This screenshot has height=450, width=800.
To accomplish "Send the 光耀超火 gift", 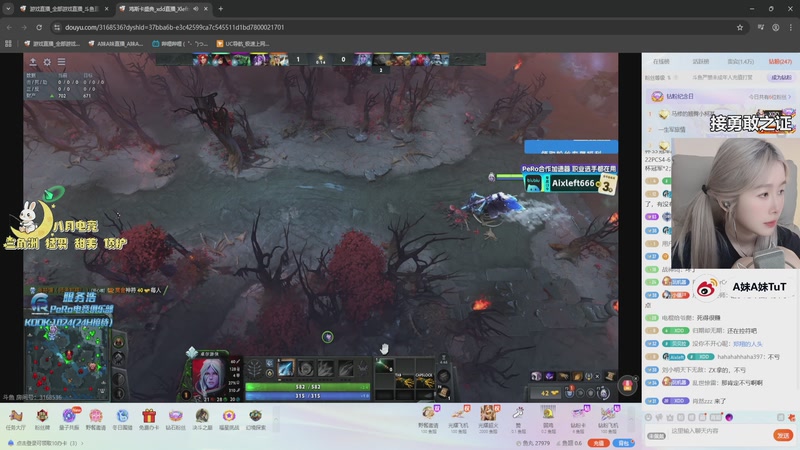I will coord(488,419).
